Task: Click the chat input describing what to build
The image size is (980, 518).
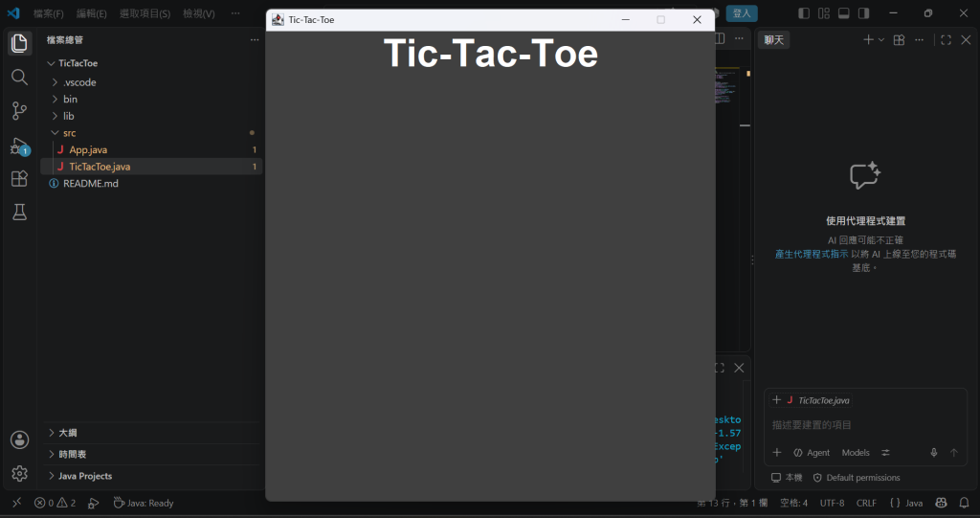Action: pyautogui.click(x=865, y=425)
